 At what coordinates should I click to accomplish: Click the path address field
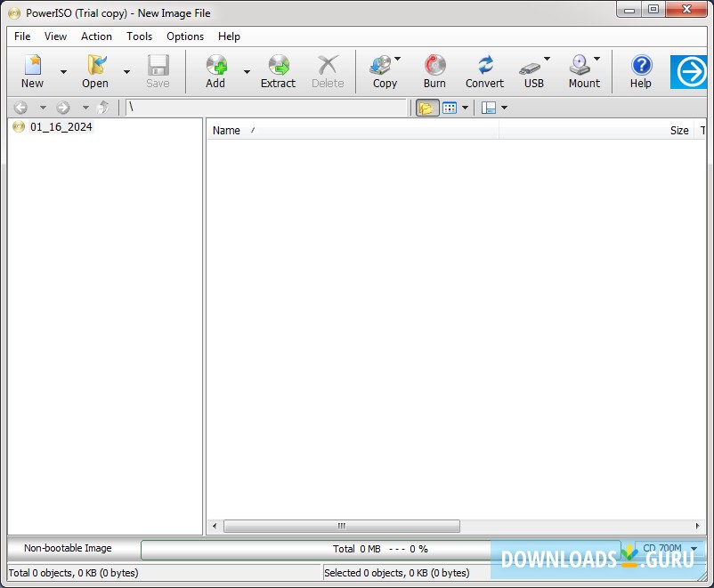266,108
